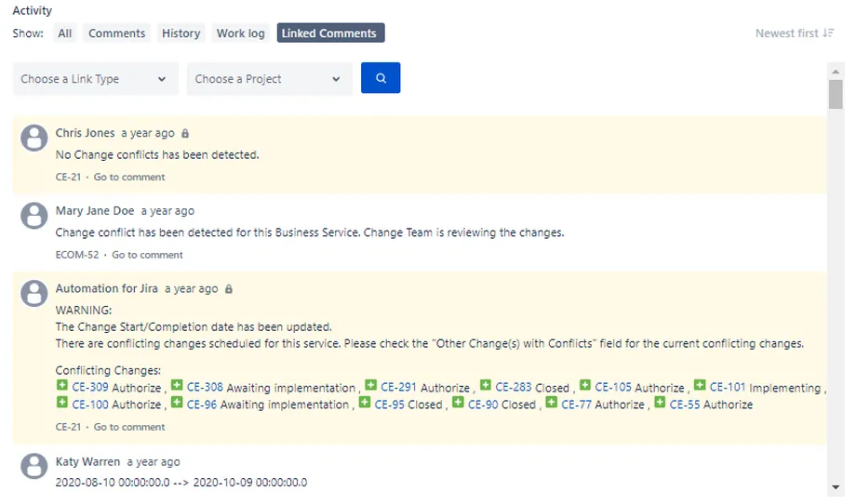Switch to the Work log tab

(x=241, y=33)
